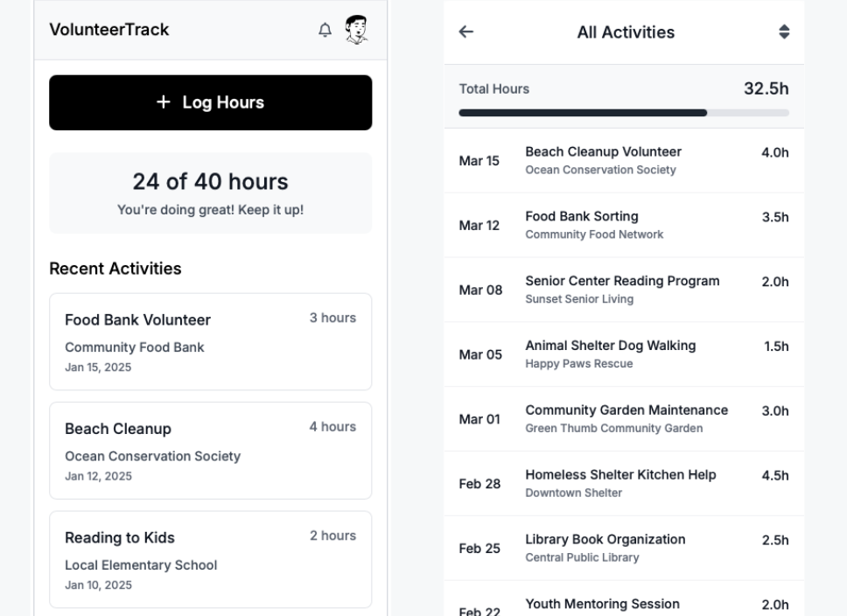The height and width of the screenshot is (616, 847).
Task: Click the 3 hours label
Action: (332, 318)
